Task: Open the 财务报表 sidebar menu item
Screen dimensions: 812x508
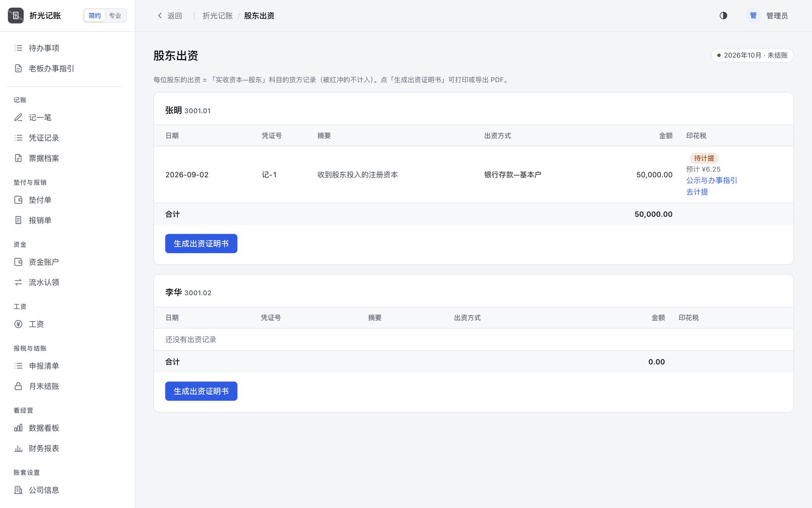Action: point(64,449)
